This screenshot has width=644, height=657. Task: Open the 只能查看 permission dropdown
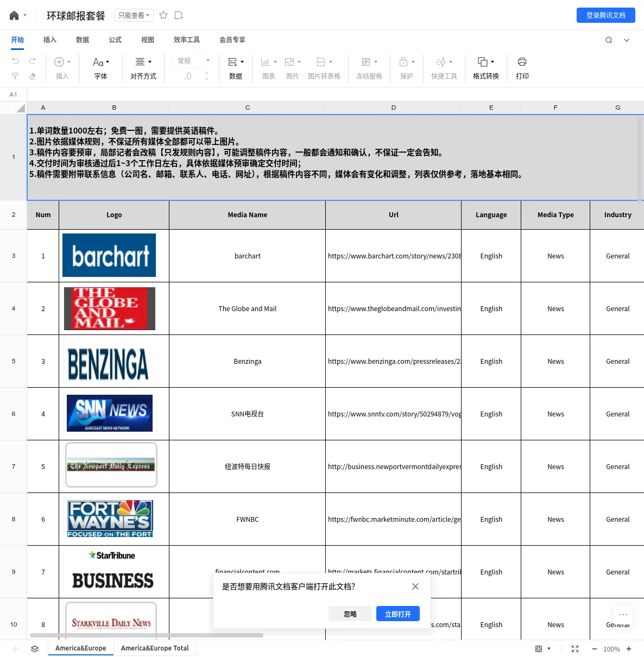pyautogui.click(x=134, y=15)
